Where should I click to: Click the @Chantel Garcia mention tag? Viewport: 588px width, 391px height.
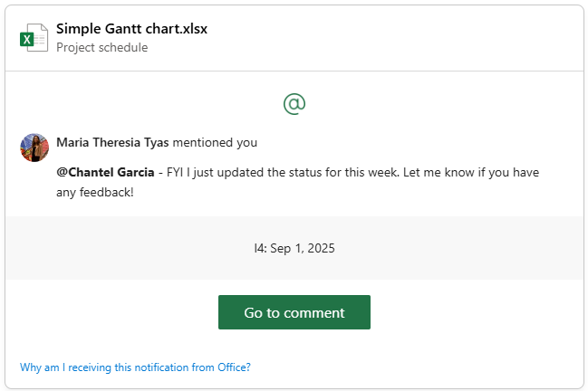[x=105, y=171]
